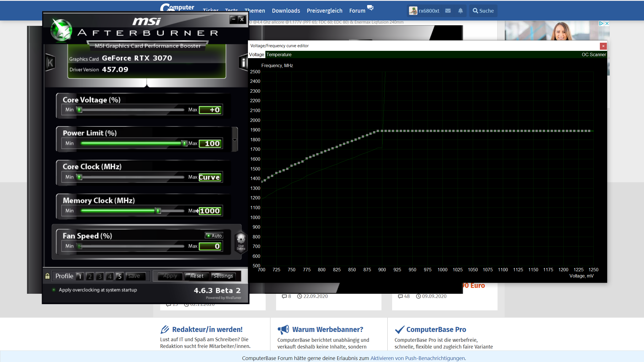Open the ComputerBase Pro link
This screenshot has height=362, width=644.
tap(436, 329)
